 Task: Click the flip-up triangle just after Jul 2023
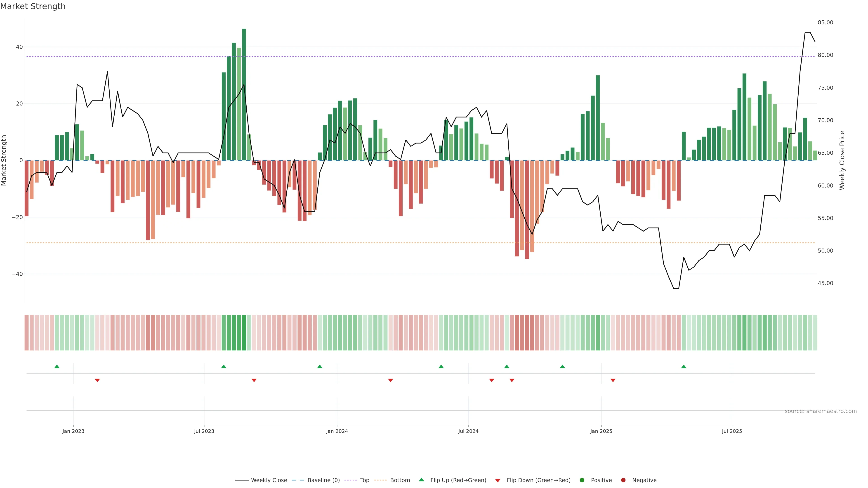(224, 366)
